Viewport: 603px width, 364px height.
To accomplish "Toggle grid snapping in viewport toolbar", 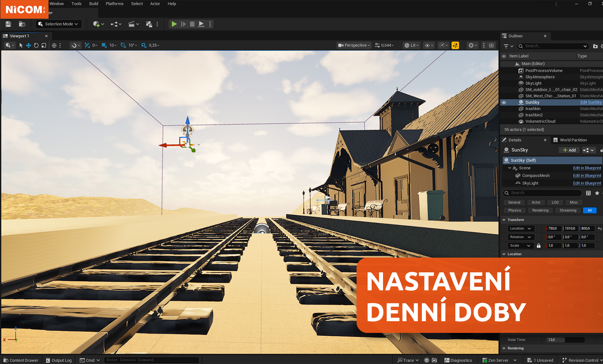I will point(104,45).
